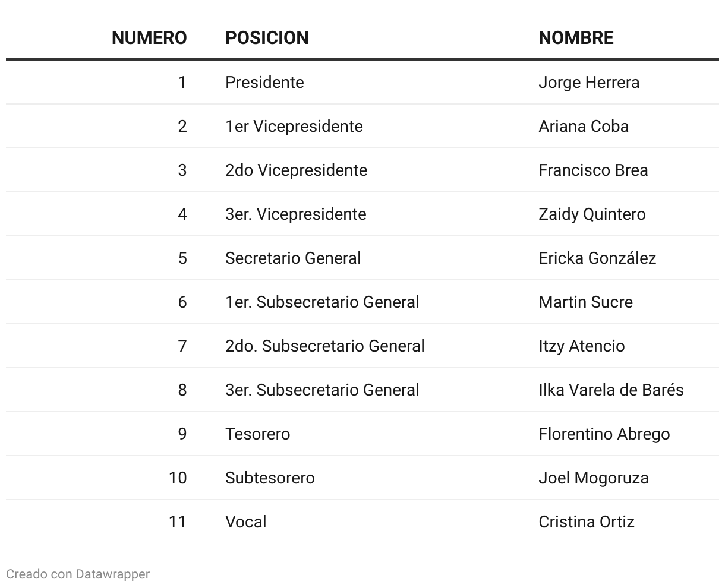Select the name Ericka González
The image size is (725, 588).
pos(597,258)
